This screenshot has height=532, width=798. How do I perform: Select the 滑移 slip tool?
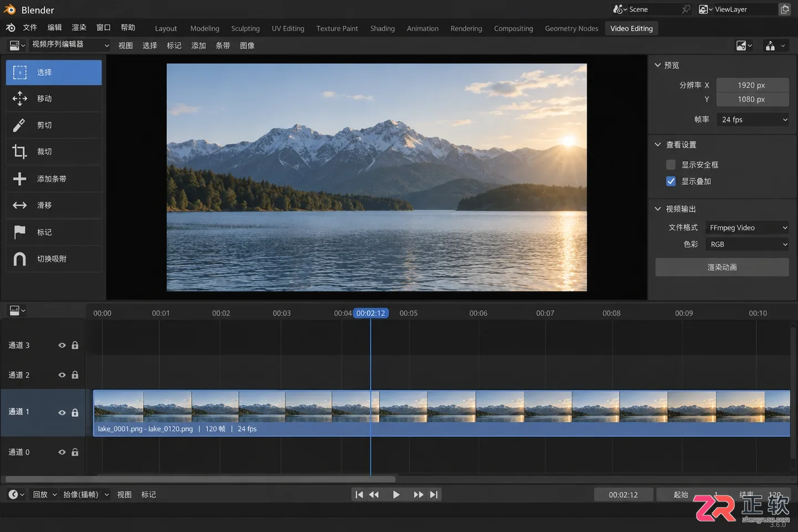pyautogui.click(x=54, y=206)
